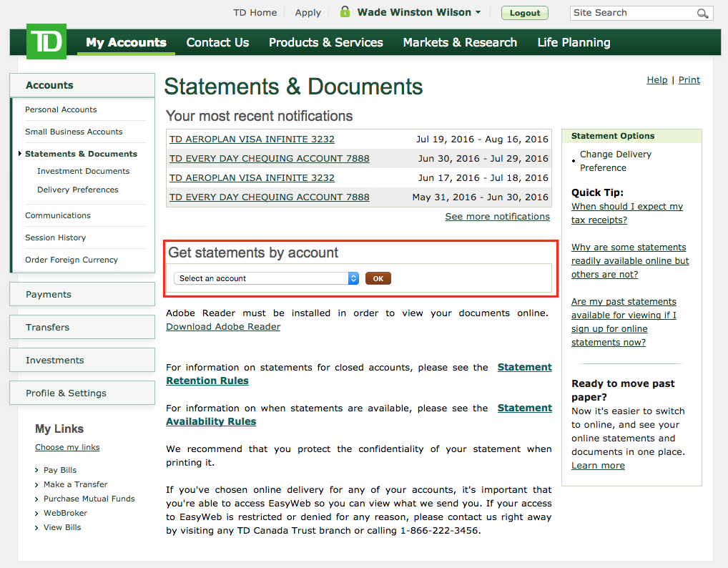Image resolution: width=728 pixels, height=568 pixels.
Task: Open the Markets & Research menu
Action: [460, 42]
